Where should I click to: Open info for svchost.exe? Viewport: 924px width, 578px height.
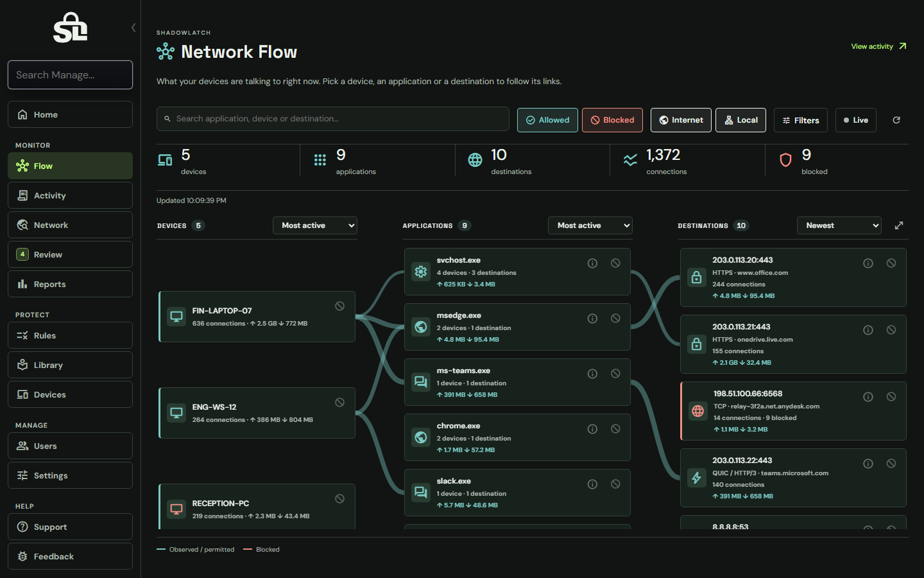(x=592, y=263)
